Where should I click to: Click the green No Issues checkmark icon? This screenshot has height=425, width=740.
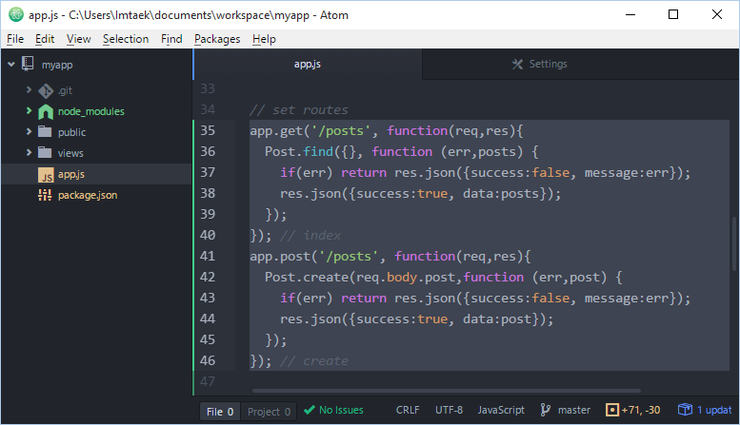point(309,410)
